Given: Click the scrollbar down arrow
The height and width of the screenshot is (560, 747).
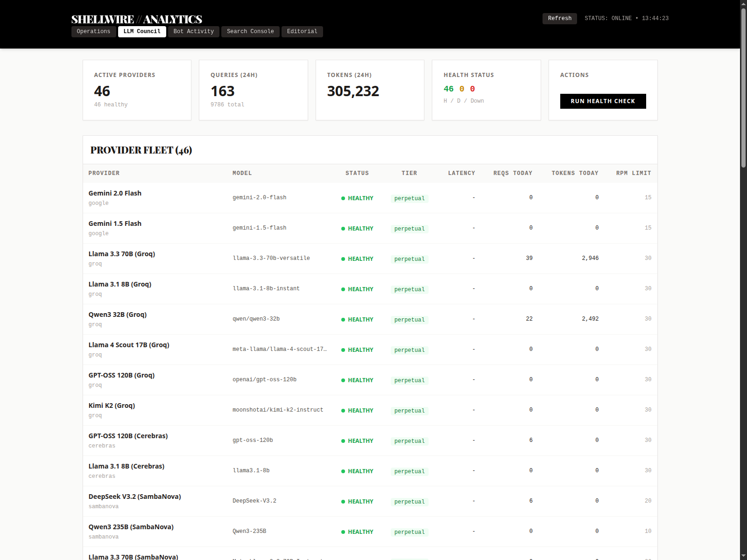Looking at the screenshot, I should tap(743, 556).
